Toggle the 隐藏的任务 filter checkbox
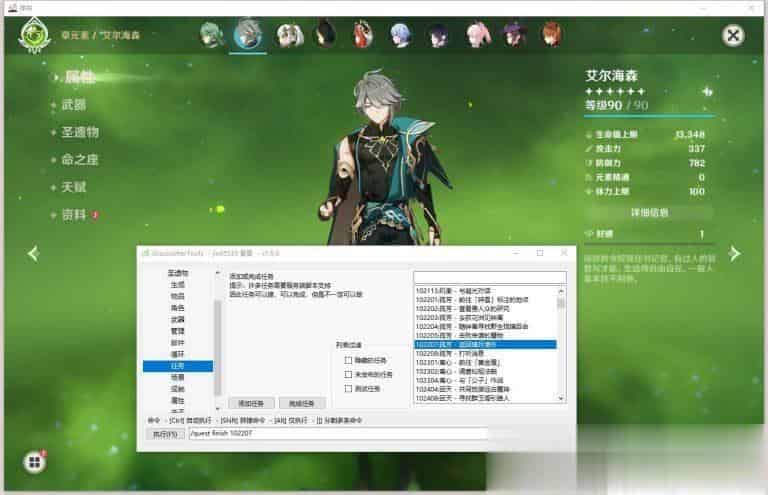 coord(348,360)
